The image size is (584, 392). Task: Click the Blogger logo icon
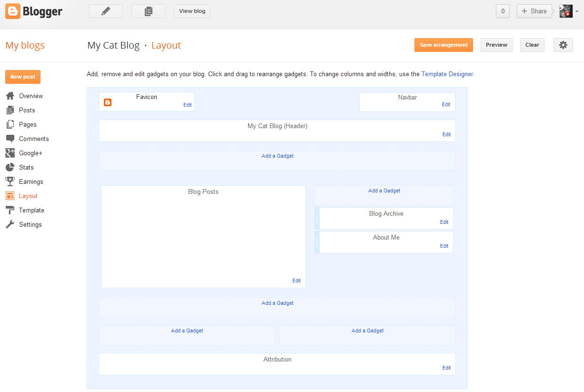13,11
